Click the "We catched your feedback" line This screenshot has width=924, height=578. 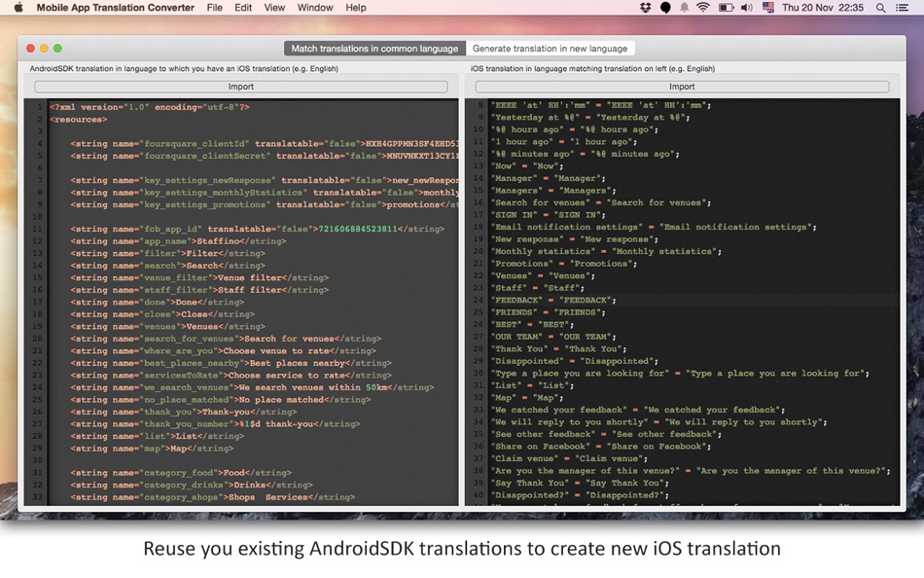coord(638,410)
